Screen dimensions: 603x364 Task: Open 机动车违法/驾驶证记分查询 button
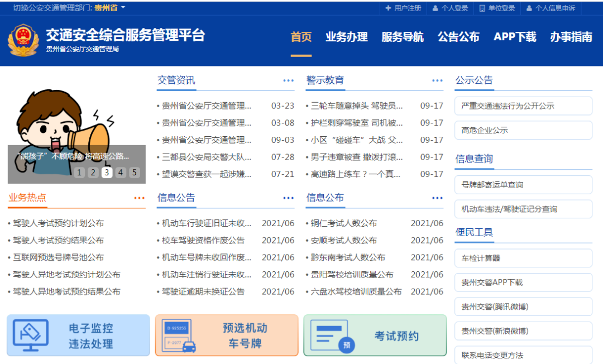click(523, 209)
